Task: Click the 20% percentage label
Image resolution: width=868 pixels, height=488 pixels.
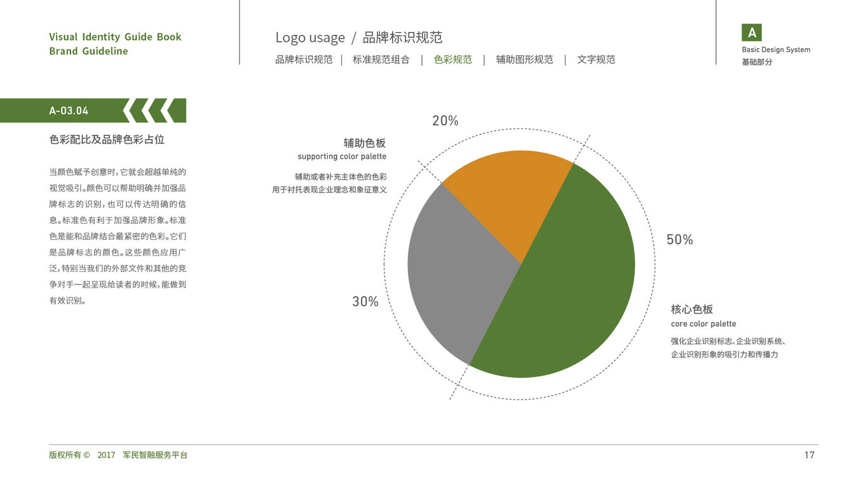Action: coord(445,121)
